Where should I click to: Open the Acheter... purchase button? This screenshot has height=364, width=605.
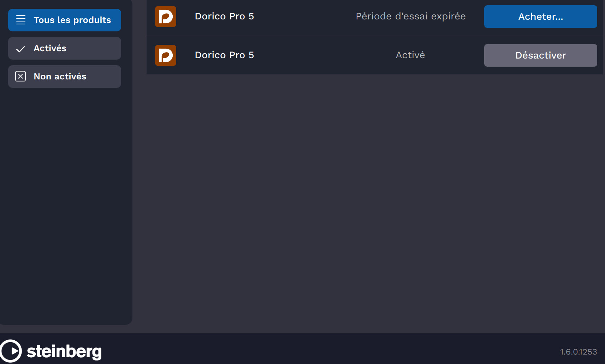click(541, 17)
